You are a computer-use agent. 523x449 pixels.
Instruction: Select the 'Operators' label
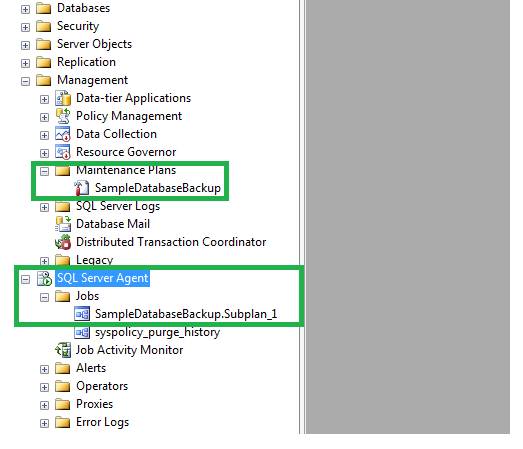(102, 386)
